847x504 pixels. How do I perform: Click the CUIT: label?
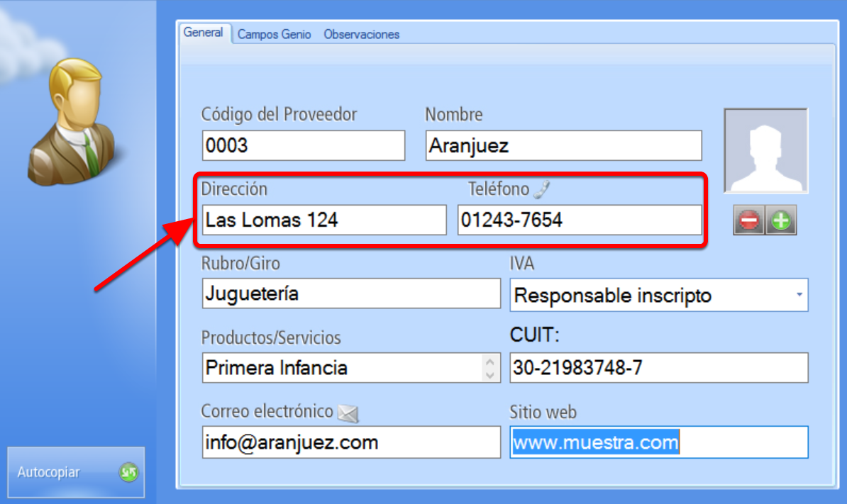[534, 335]
